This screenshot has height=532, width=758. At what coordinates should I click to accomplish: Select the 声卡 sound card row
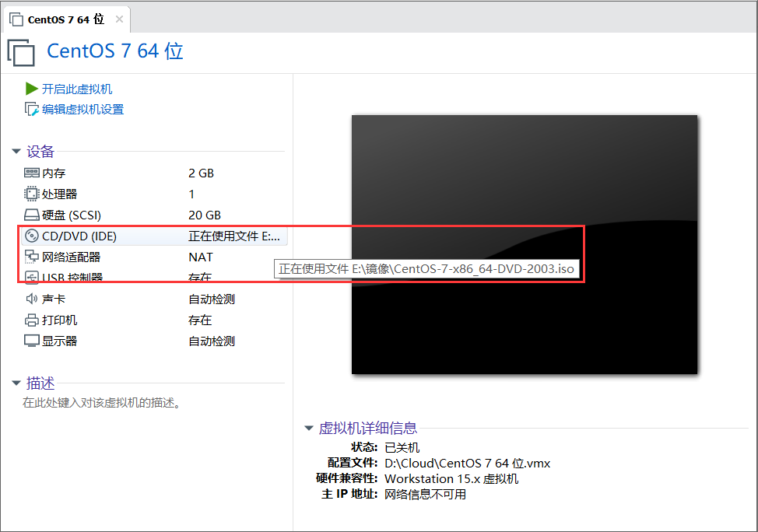(154, 299)
